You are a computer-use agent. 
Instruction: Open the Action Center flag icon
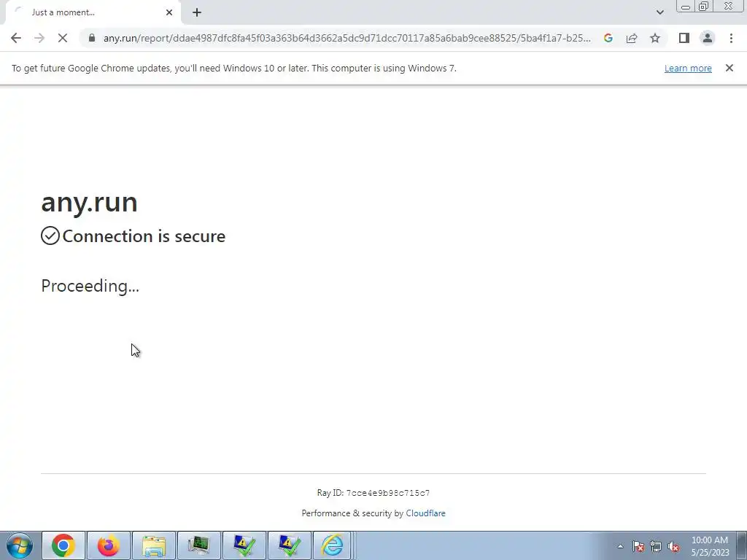(x=638, y=547)
